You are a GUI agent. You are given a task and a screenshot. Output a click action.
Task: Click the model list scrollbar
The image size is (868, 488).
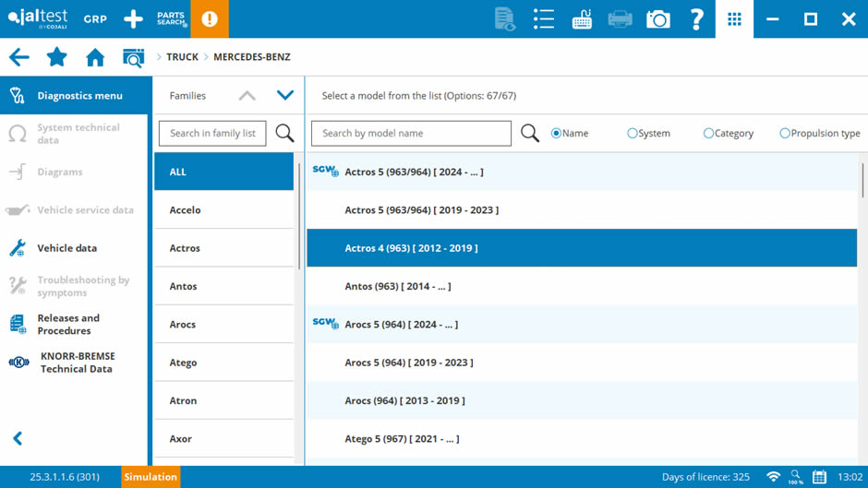(x=862, y=181)
